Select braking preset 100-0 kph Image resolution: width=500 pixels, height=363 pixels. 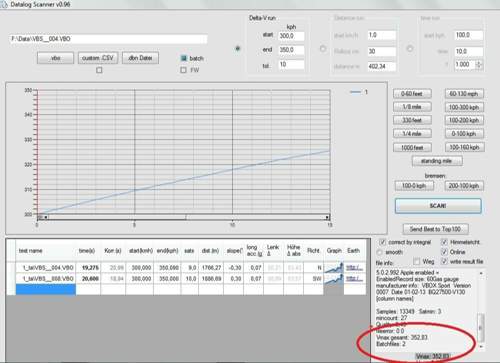coord(414,186)
